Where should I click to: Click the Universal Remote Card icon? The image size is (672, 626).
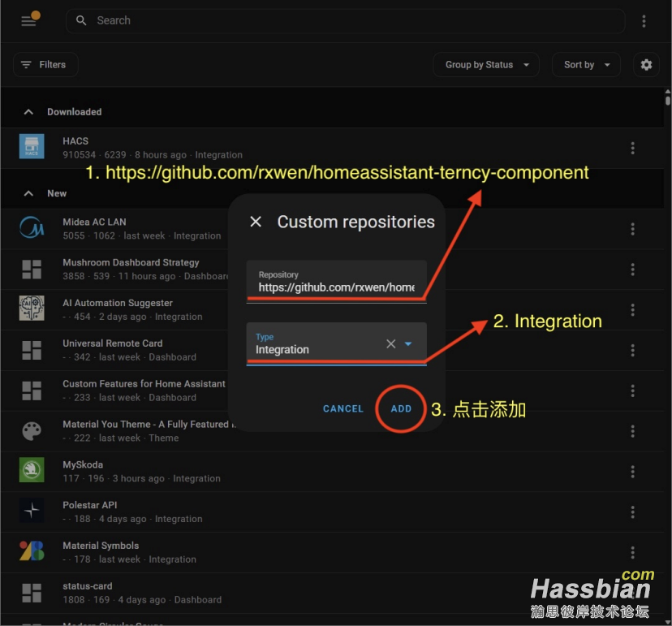coord(32,350)
